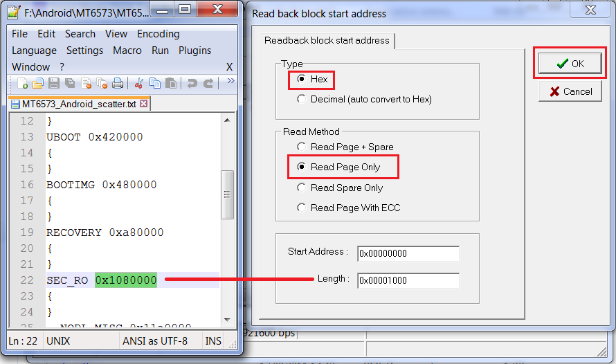
Task: Click the editor vertical scrollbar thumb
Action: (x=227, y=194)
